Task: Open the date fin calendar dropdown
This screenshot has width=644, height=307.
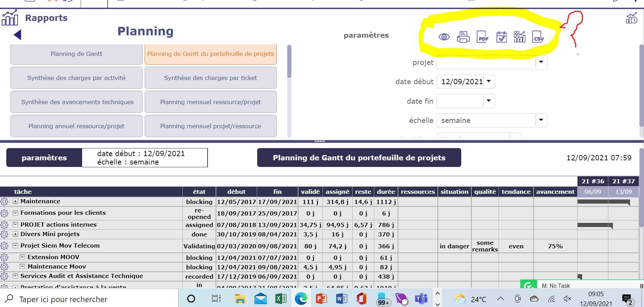Action: click(489, 101)
